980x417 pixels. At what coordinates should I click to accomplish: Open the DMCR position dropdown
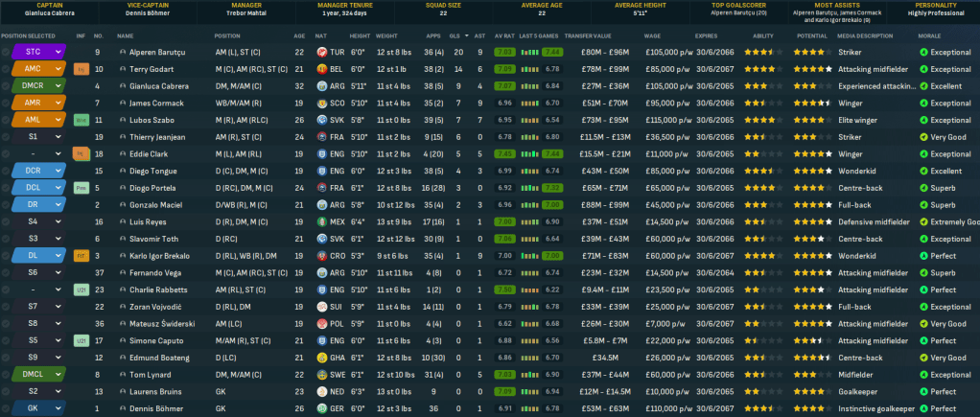[x=59, y=86]
